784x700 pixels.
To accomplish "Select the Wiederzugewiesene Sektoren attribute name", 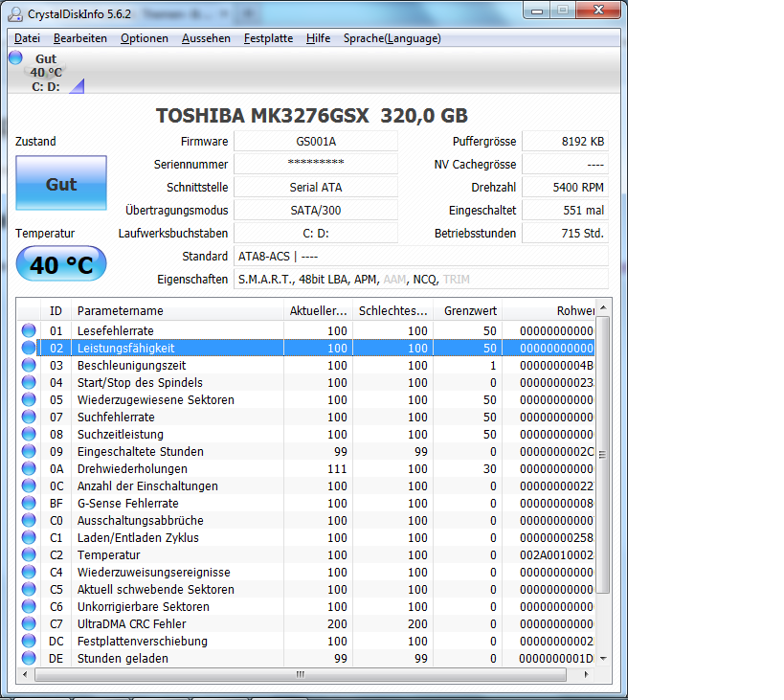I will click(x=155, y=400).
